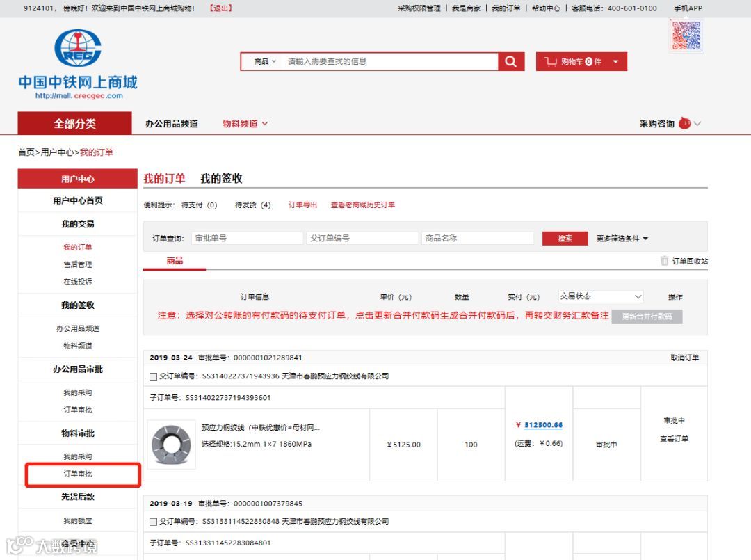
Task: Click the 审批单号 0000001021289841 text
Action: tap(250, 358)
